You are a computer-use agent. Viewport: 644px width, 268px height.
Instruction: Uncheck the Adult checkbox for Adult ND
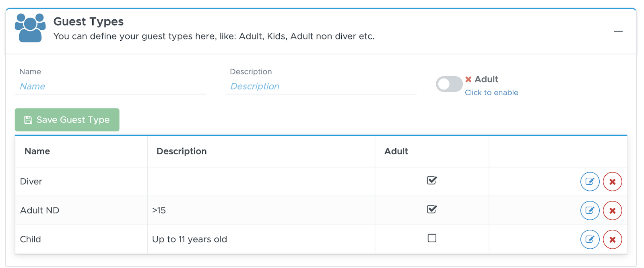[x=432, y=209]
